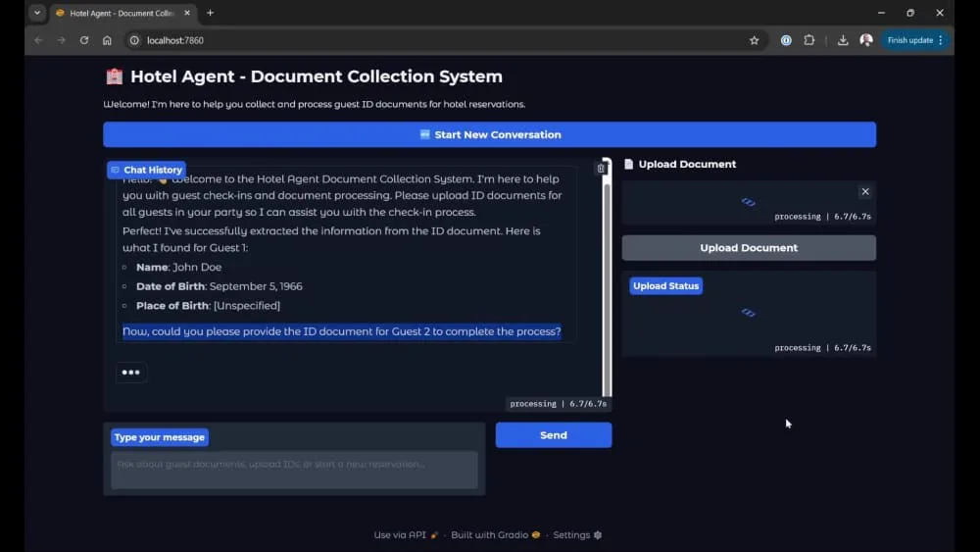Open the tab search dropdown arrow
980x552 pixels.
tap(37, 13)
